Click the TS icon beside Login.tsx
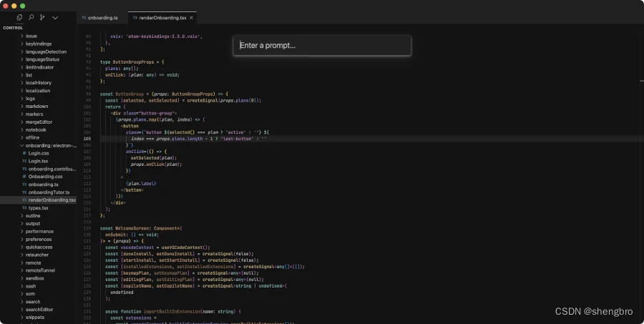 point(24,161)
